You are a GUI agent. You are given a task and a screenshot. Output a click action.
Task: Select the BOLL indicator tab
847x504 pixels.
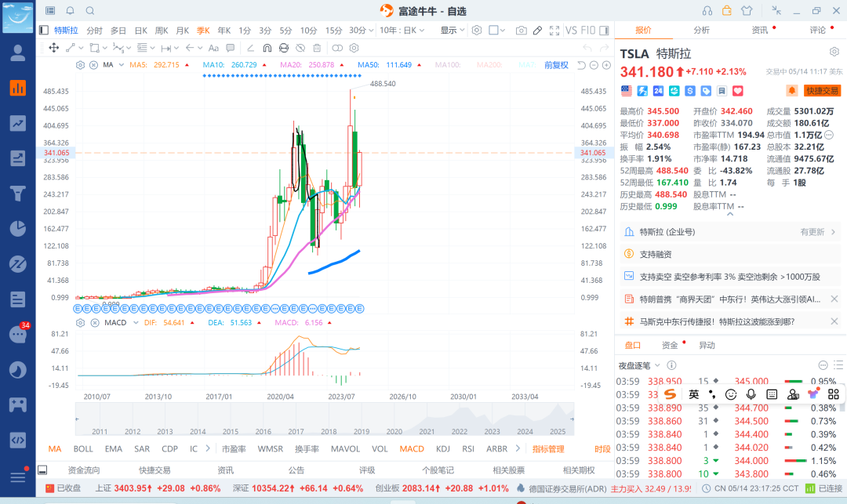click(x=83, y=449)
